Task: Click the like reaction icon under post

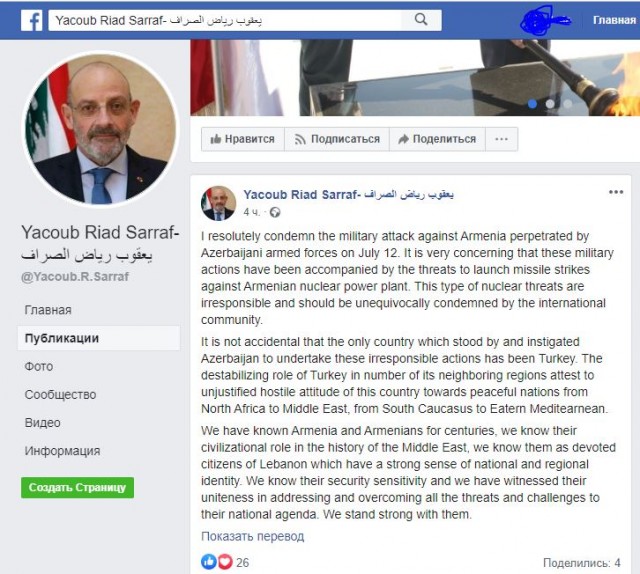Action: tap(209, 562)
